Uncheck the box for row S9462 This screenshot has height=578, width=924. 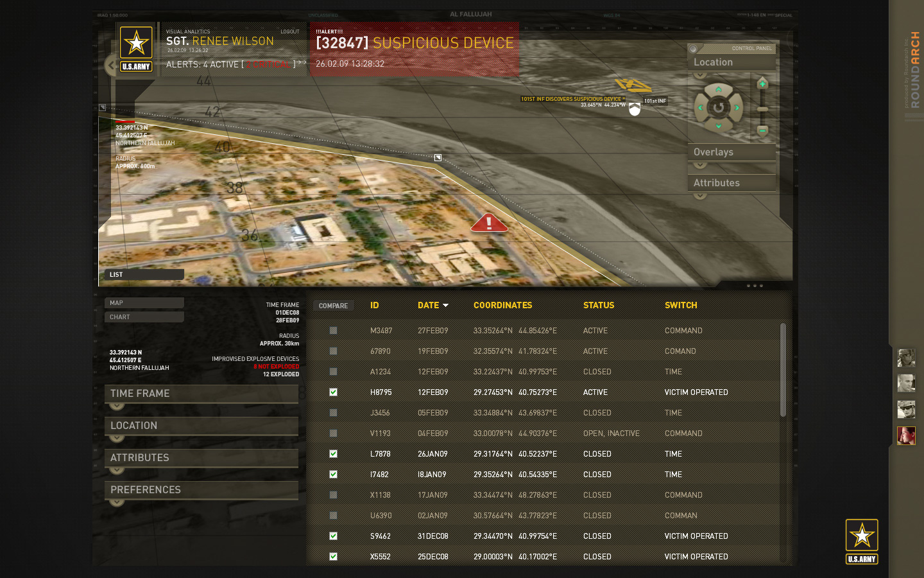[x=333, y=536]
